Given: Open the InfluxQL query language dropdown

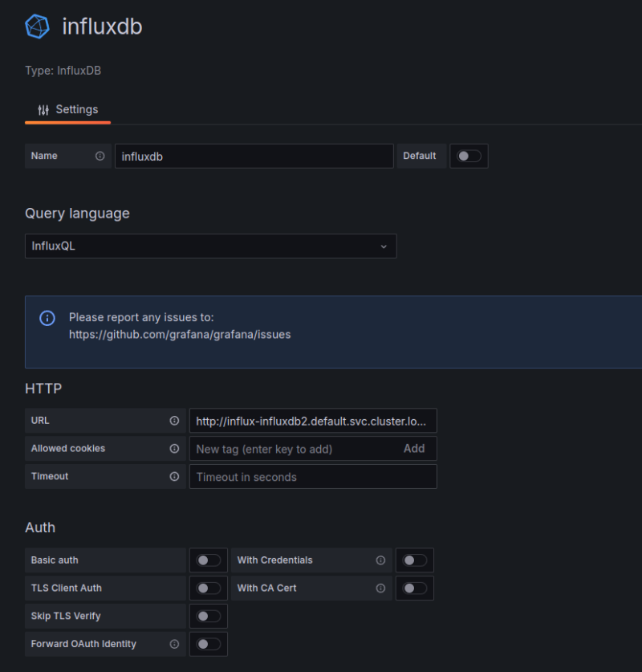Looking at the screenshot, I should pos(210,246).
